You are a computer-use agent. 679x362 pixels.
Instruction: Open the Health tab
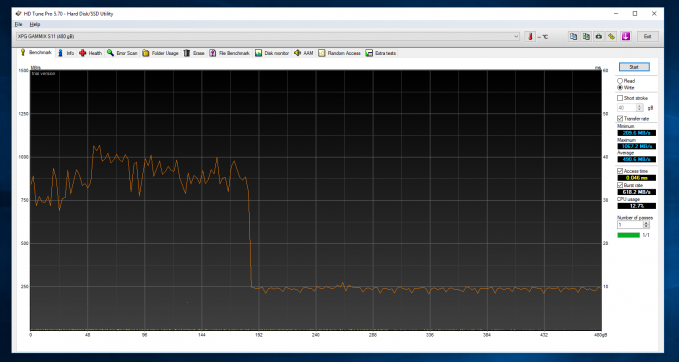click(91, 53)
